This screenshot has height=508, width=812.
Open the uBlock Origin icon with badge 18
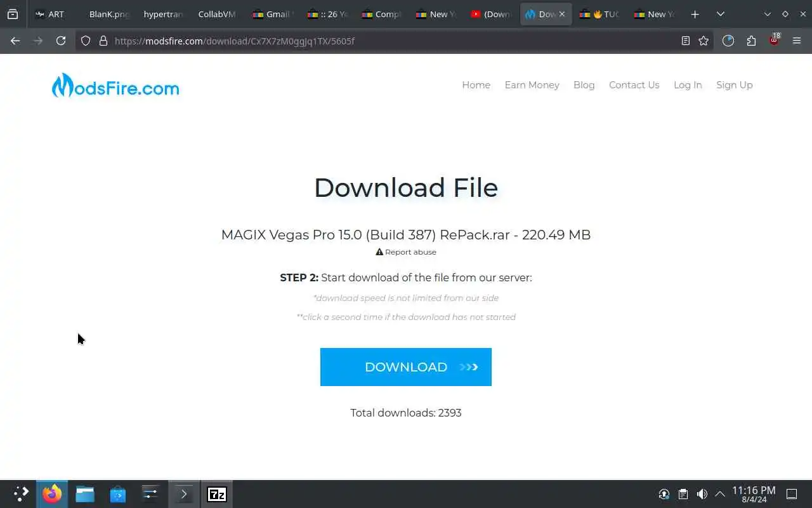(774, 40)
